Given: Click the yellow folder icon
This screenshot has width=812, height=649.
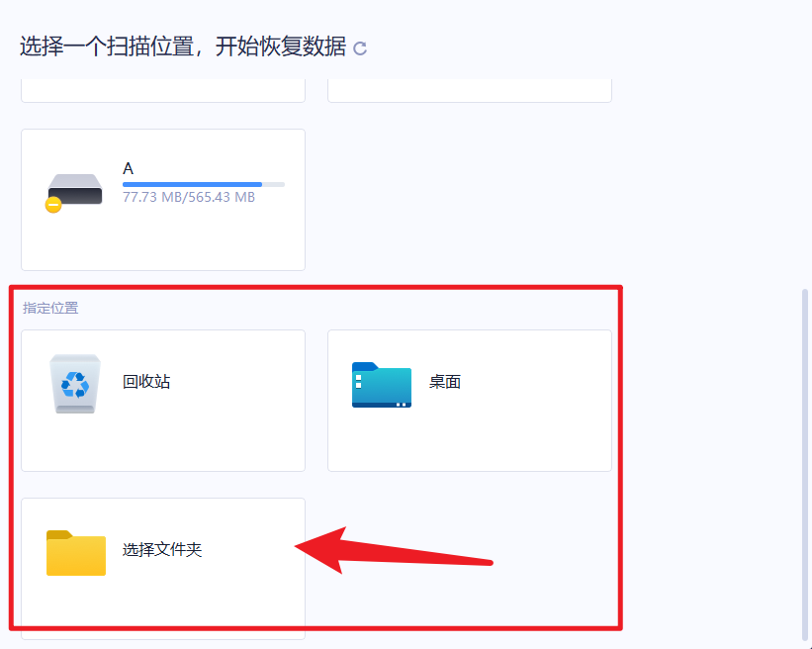Looking at the screenshot, I should 76,553.
